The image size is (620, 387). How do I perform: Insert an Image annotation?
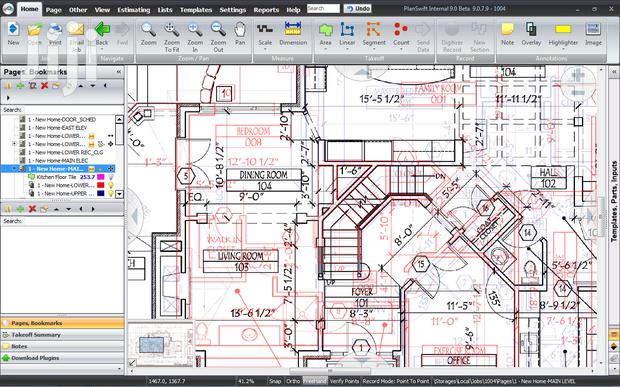[593, 34]
